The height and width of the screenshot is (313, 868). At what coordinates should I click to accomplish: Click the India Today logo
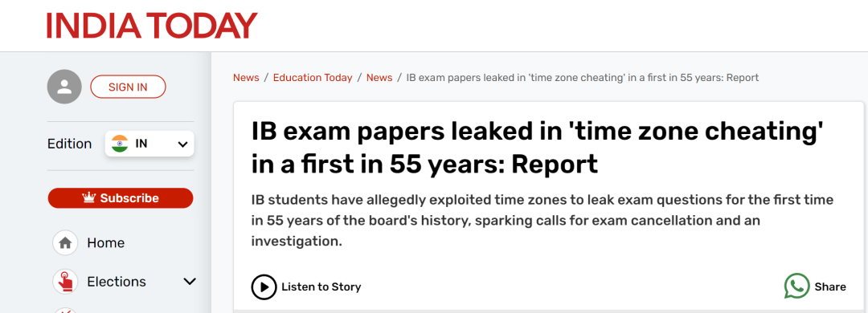click(152, 26)
